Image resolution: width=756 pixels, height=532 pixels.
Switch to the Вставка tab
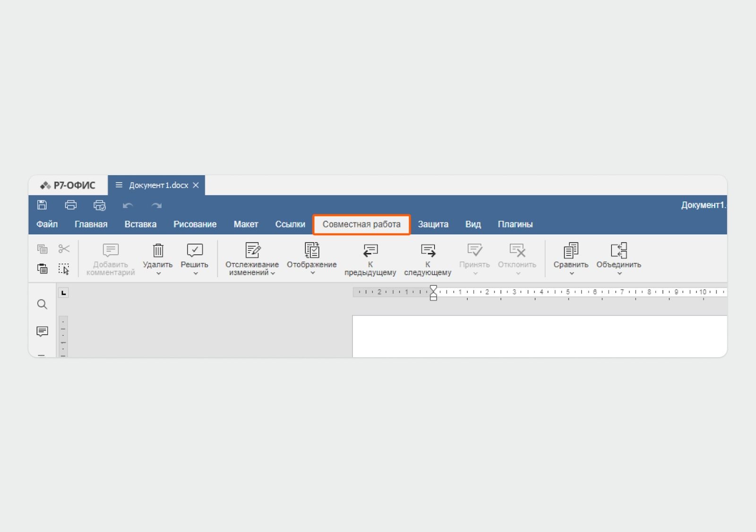coord(140,224)
